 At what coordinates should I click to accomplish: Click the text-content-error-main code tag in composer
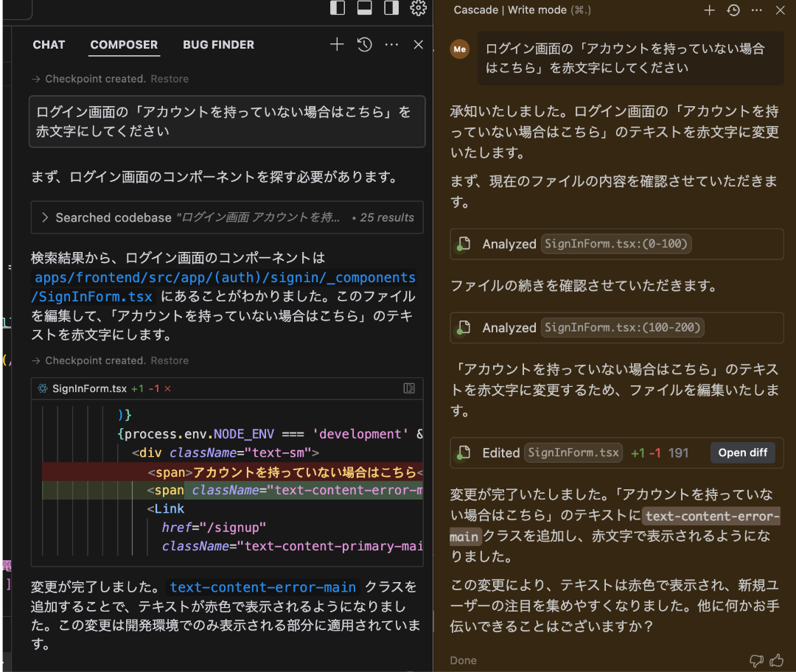[x=263, y=587]
